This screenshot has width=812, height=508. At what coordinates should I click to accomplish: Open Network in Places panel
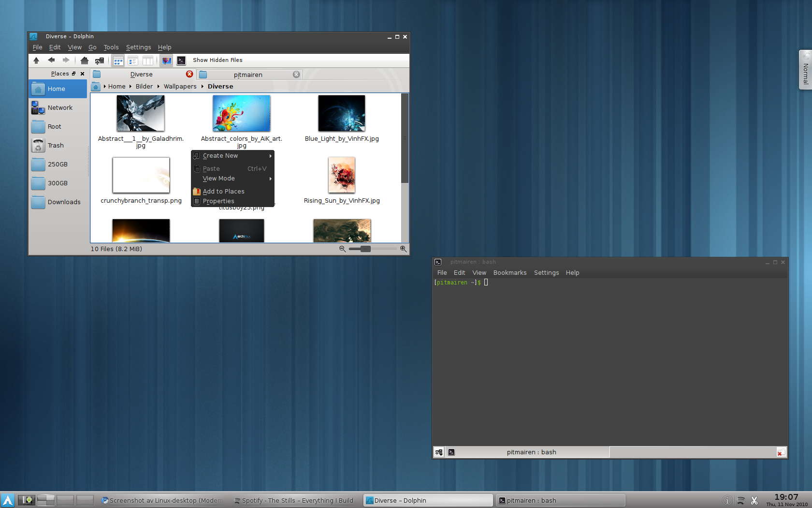[58, 108]
